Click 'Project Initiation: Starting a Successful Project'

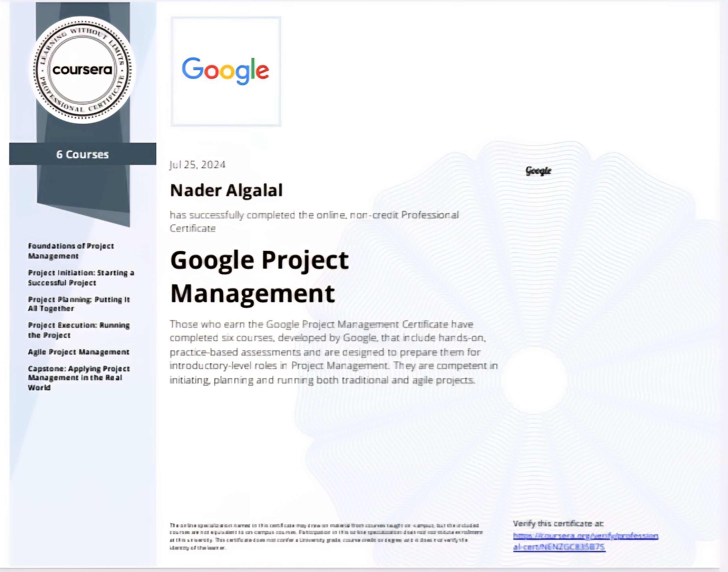coord(81,278)
